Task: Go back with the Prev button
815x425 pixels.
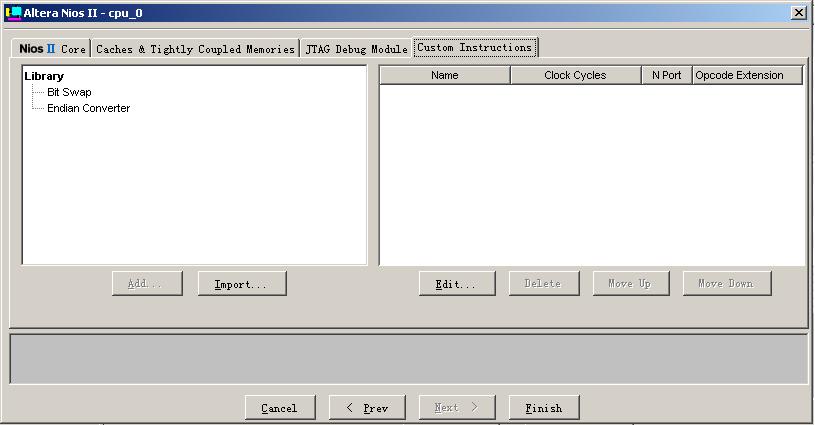Action: (x=366, y=408)
